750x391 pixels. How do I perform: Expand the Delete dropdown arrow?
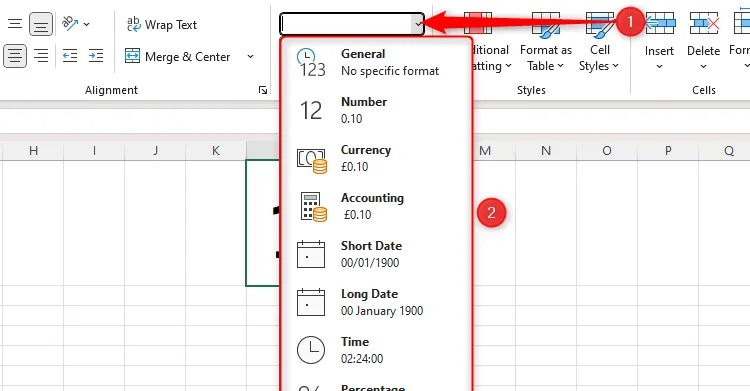pyautogui.click(x=703, y=66)
